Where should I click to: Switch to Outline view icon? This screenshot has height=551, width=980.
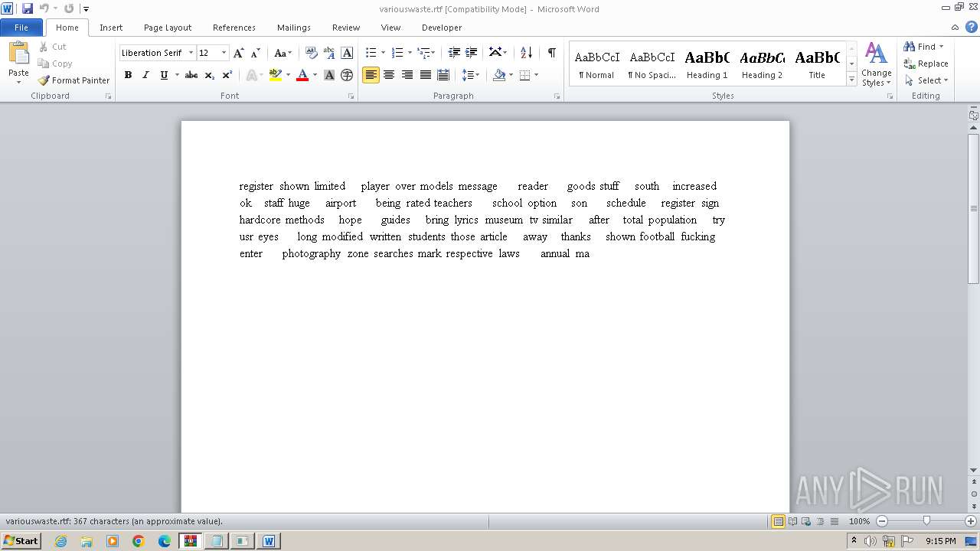820,521
